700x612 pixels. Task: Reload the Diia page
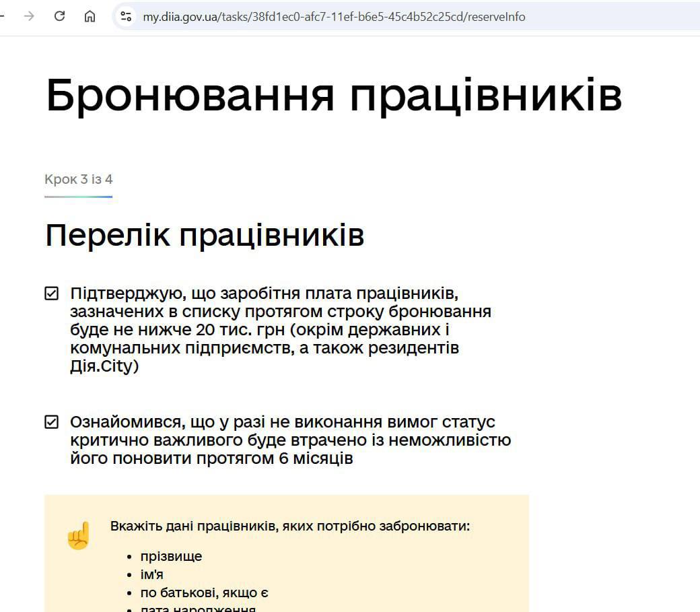point(59,16)
